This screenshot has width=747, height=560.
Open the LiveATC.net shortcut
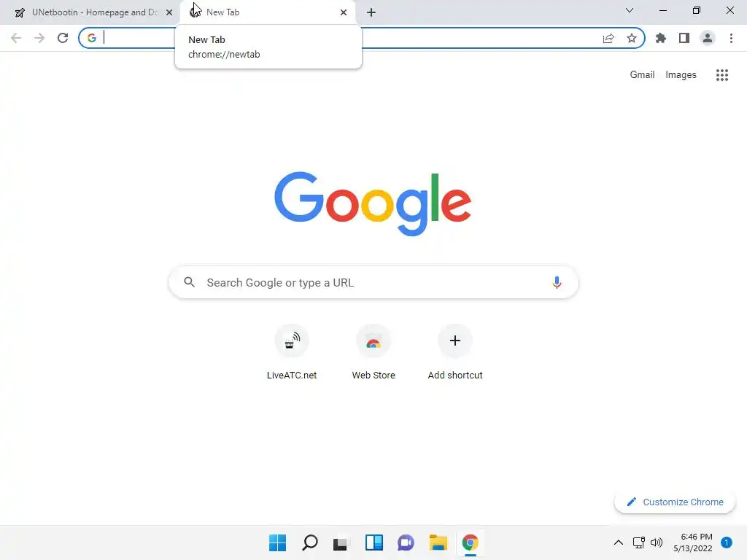tap(292, 352)
